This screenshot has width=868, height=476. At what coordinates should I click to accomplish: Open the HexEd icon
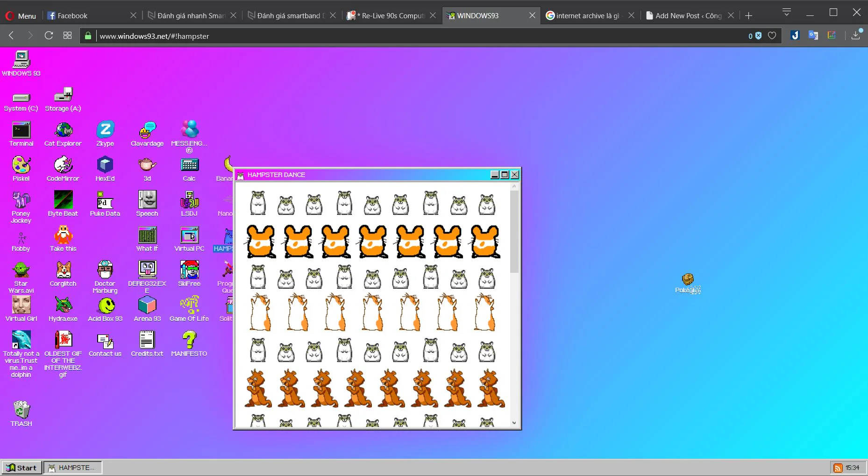click(105, 169)
